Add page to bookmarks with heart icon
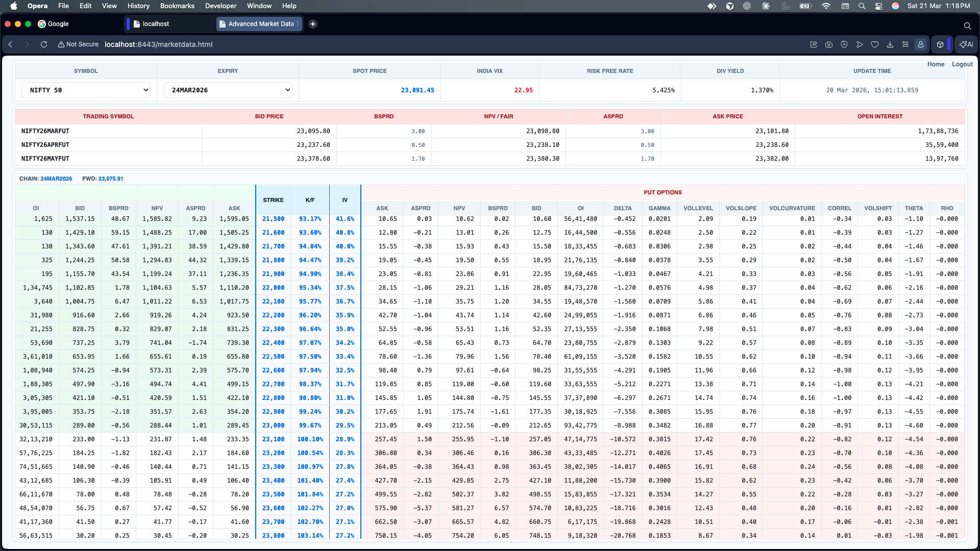 pyautogui.click(x=875, y=44)
